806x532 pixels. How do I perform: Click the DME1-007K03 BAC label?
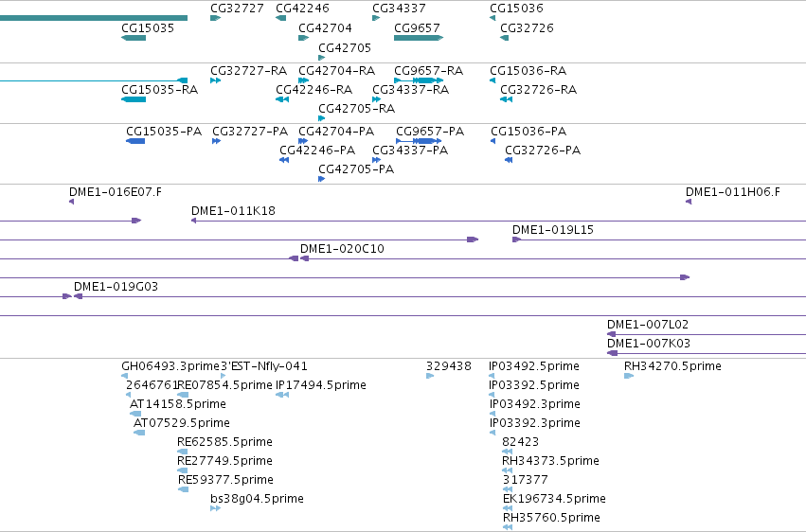(649, 344)
